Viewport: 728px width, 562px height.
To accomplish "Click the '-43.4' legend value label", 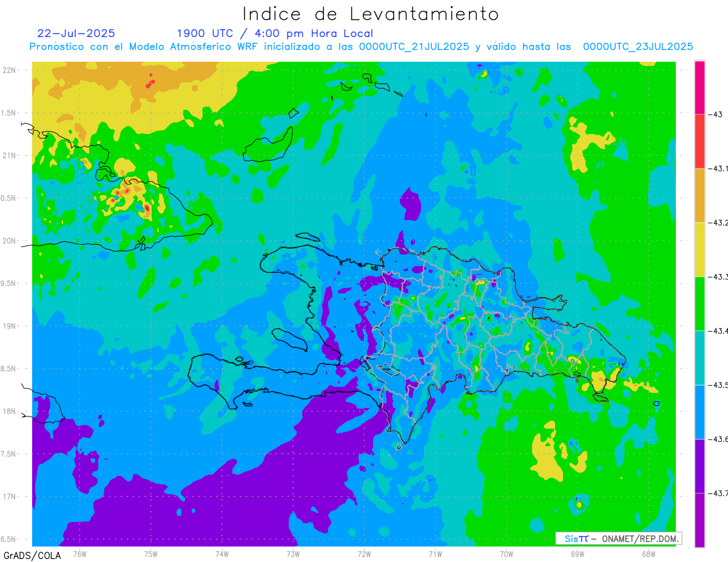I will click(x=718, y=330).
